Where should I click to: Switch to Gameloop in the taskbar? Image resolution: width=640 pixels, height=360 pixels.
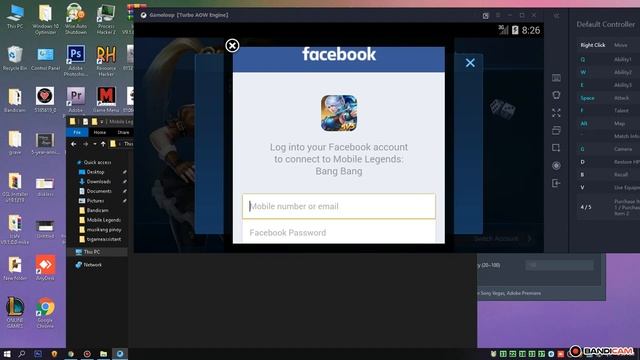(x=120, y=354)
